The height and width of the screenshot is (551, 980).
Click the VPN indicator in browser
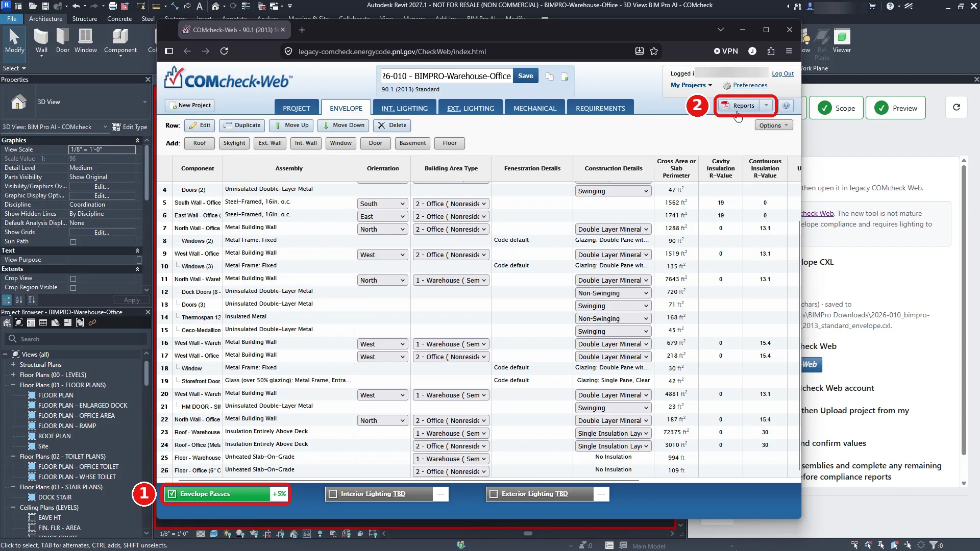point(726,51)
